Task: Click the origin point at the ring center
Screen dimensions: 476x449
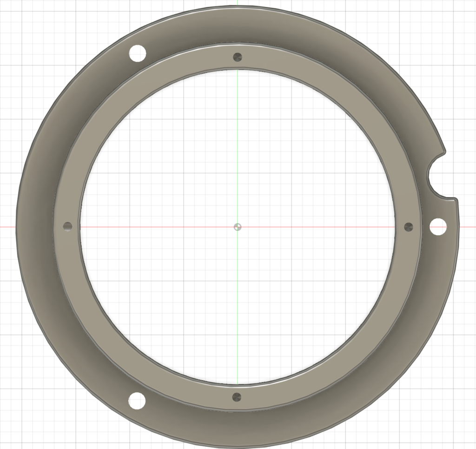Action: (x=238, y=227)
